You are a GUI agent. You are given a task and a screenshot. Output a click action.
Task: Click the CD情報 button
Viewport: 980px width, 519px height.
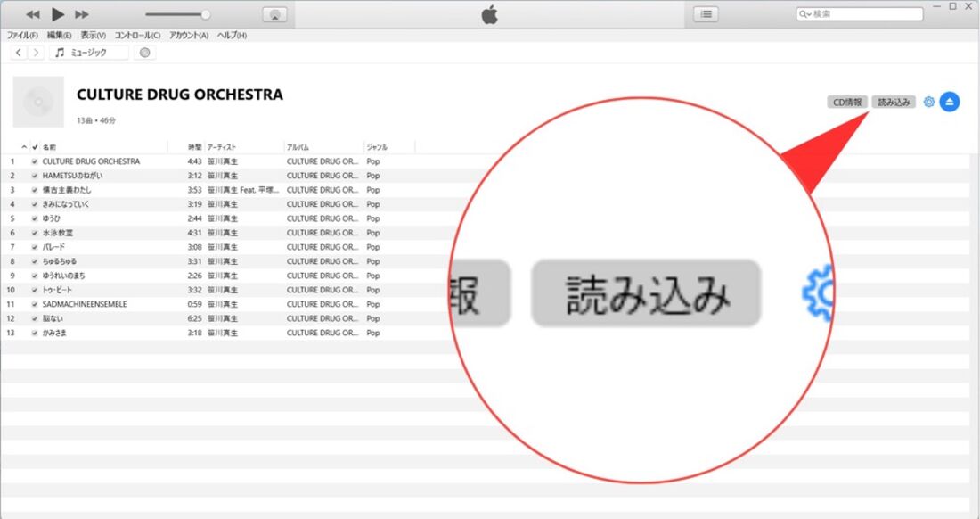click(x=847, y=102)
